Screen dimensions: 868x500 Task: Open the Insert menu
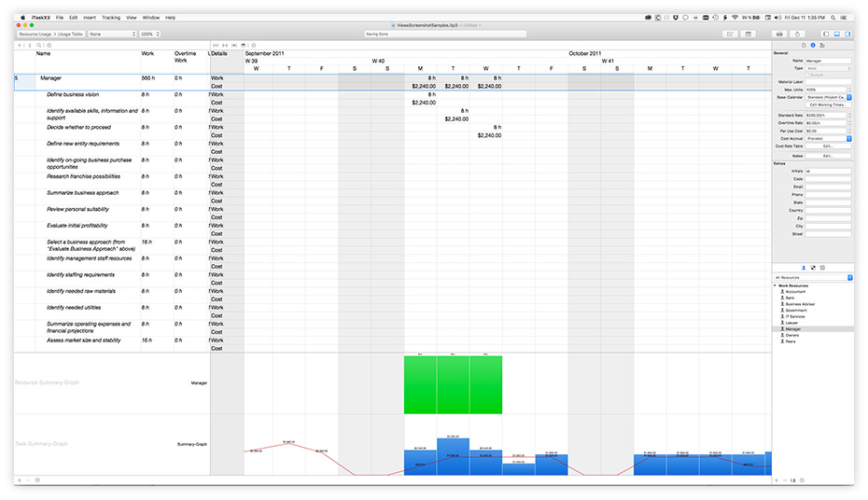tap(90, 18)
